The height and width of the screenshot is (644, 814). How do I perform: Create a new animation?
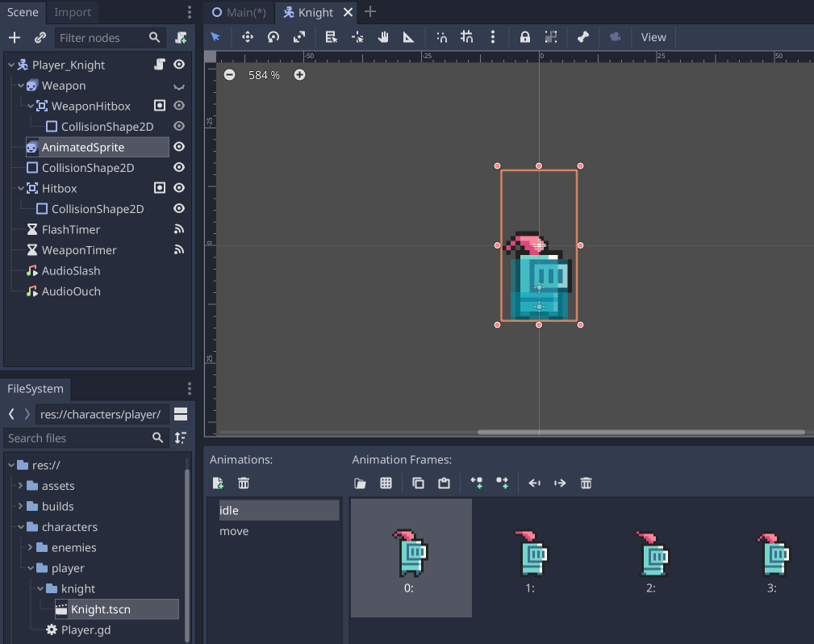coord(218,483)
